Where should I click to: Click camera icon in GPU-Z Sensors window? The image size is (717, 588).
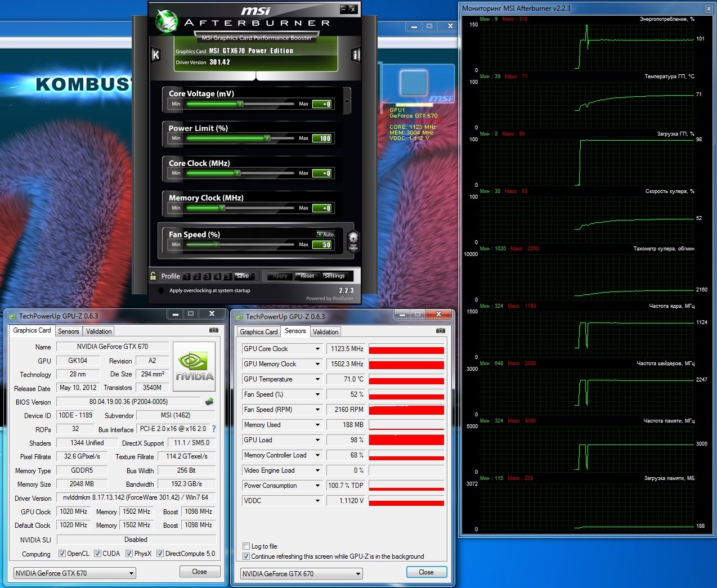(x=440, y=331)
